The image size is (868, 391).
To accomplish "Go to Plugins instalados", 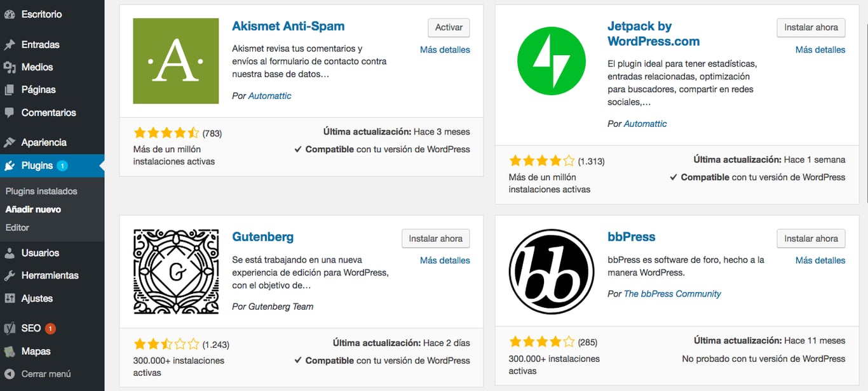I will click(x=41, y=190).
